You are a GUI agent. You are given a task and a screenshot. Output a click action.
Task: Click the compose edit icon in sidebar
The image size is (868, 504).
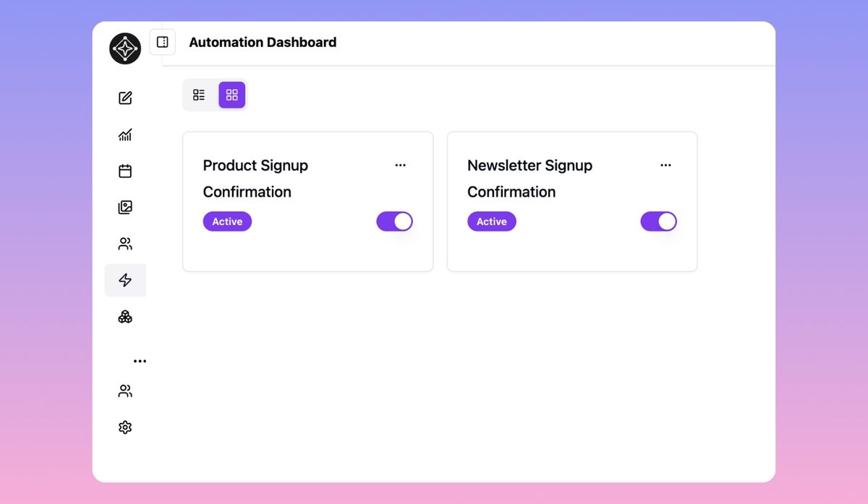click(x=125, y=98)
